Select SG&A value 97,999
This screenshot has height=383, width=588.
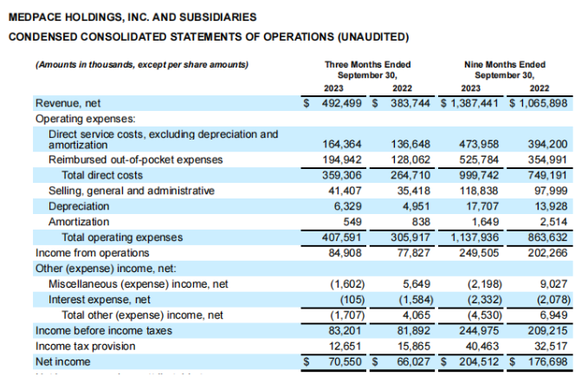[x=551, y=191]
